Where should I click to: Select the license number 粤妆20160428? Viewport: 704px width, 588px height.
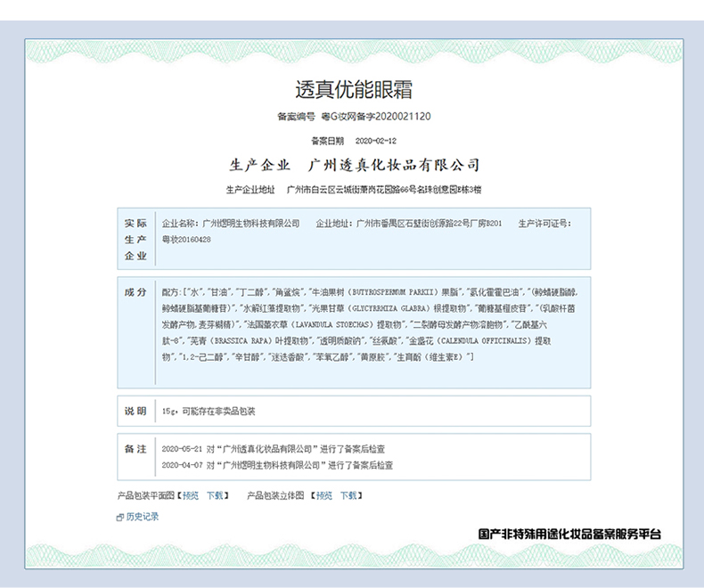click(x=186, y=240)
